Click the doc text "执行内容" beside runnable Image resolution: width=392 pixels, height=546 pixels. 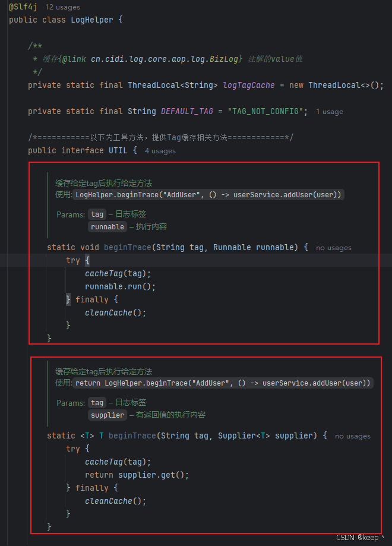pyautogui.click(x=151, y=227)
